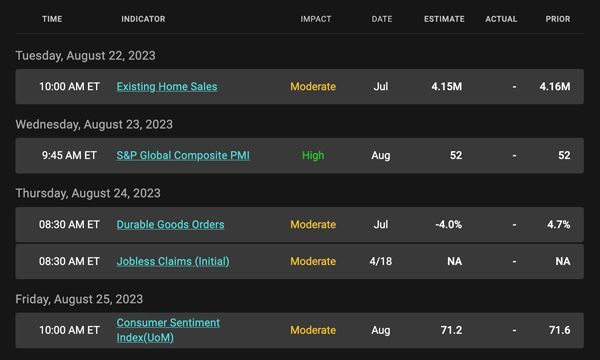Click the 4.15M estimate value
Viewport: 600px width, 360px height.
[x=447, y=86]
